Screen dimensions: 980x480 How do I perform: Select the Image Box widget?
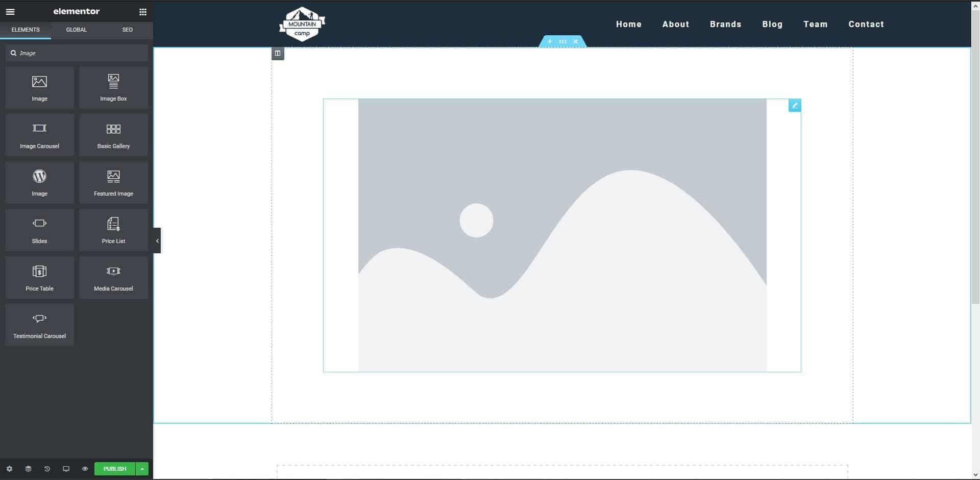tap(113, 87)
